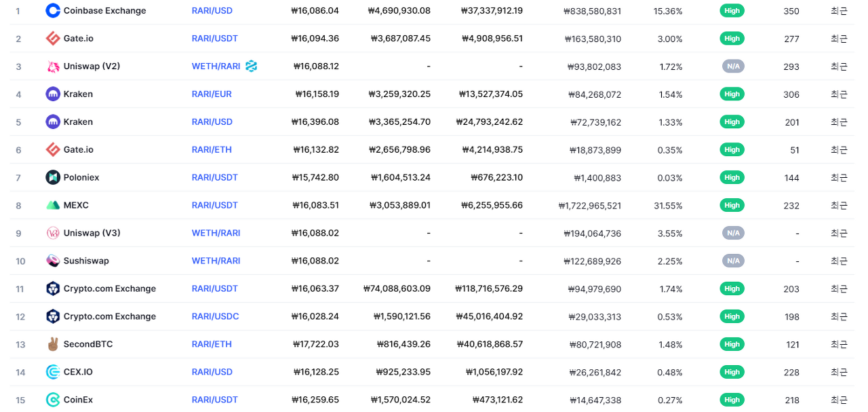Click the price ₩16,086.04
Image resolution: width=868 pixels, height=412 pixels.
[x=315, y=11]
